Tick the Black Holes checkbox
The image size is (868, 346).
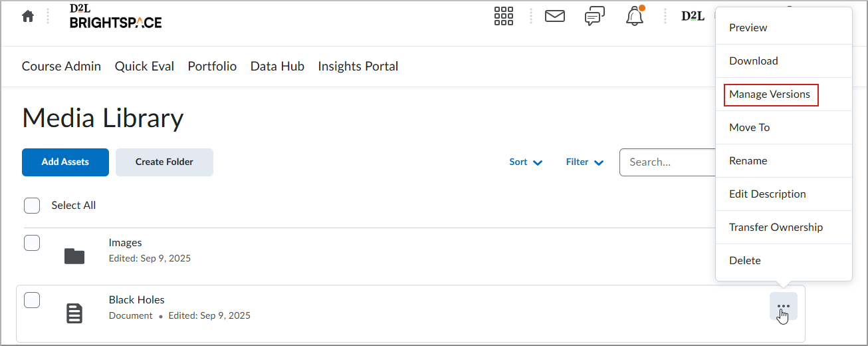32,300
